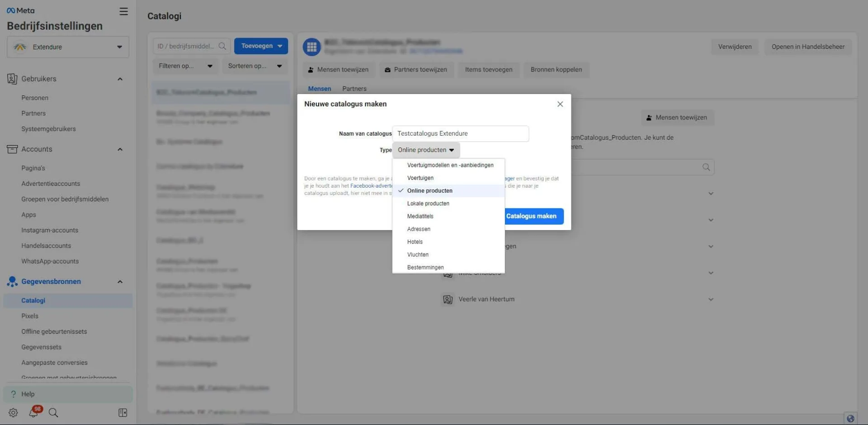Click Openen in Handelsbeheer button
This screenshot has width=868, height=425.
(808, 47)
